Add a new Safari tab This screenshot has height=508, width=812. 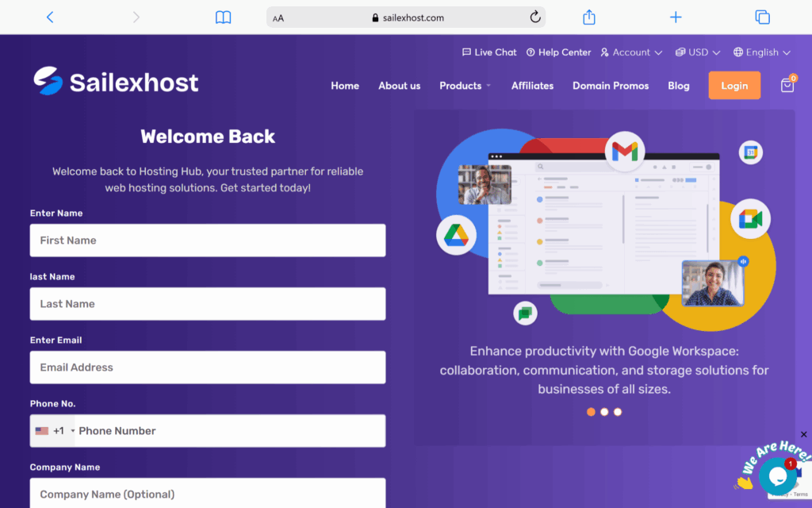click(x=676, y=17)
